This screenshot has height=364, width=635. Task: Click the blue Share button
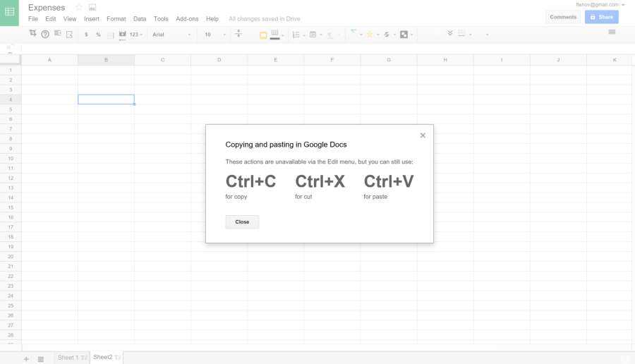[601, 17]
